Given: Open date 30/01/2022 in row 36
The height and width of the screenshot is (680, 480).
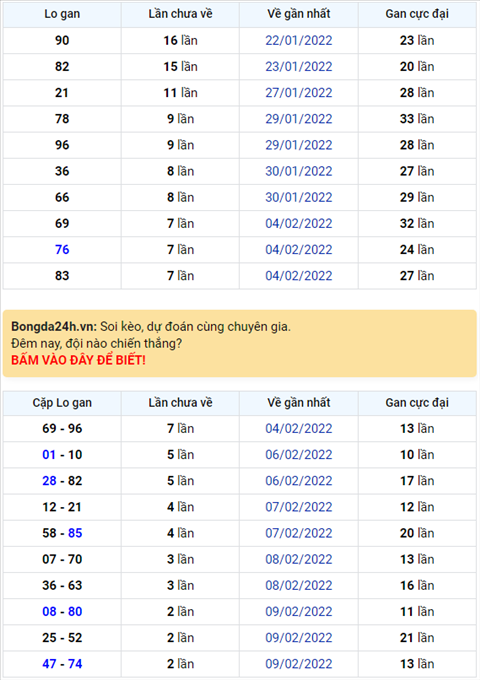Looking at the screenshot, I should (x=299, y=171).
